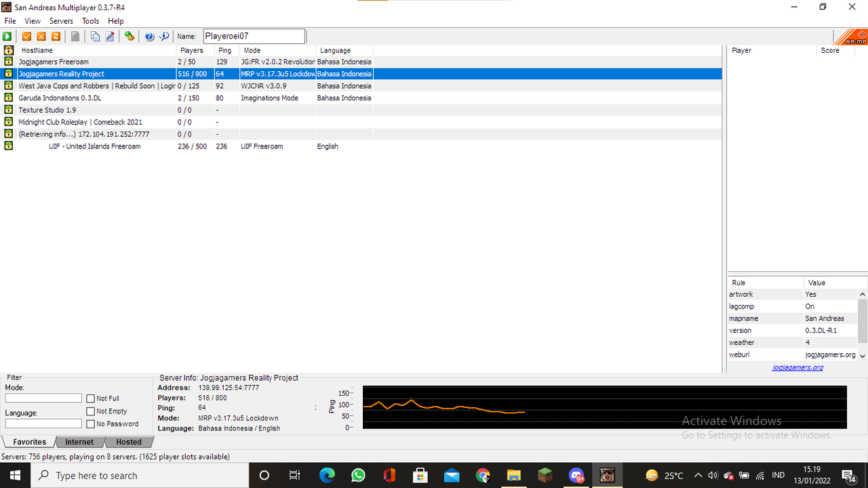This screenshot has width=868, height=488.
Task: Sort by Players column header
Action: tap(195, 50)
